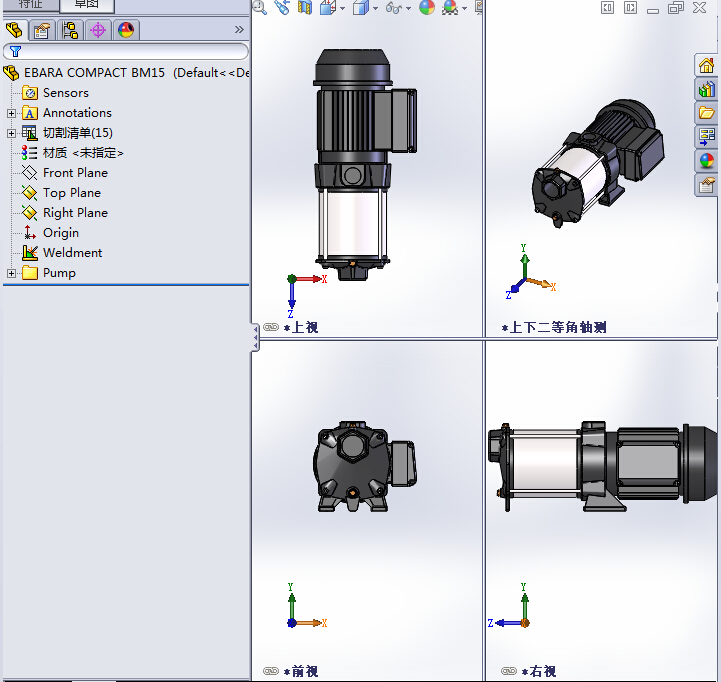Click the *上视 view label
721x682 pixels.
tap(301, 327)
